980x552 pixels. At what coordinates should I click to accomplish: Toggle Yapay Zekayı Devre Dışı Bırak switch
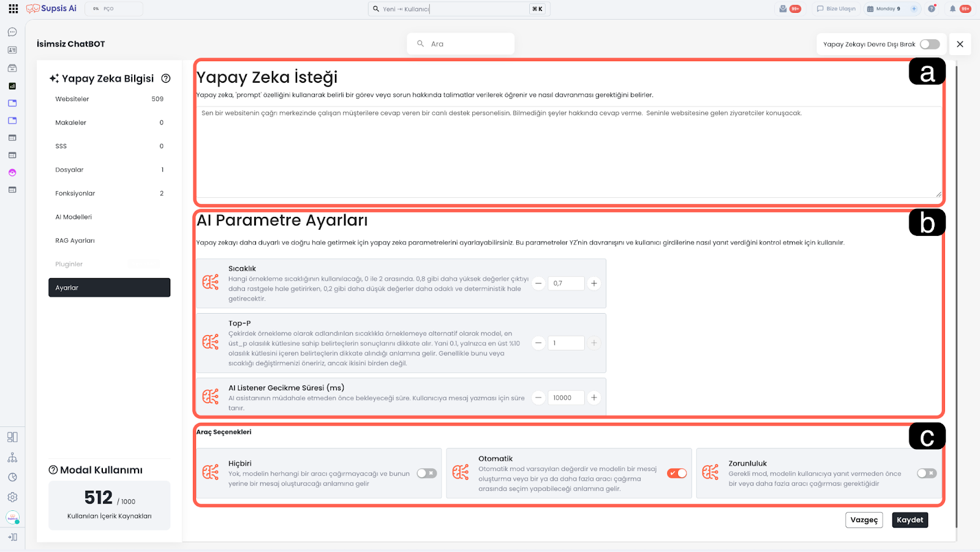929,44
